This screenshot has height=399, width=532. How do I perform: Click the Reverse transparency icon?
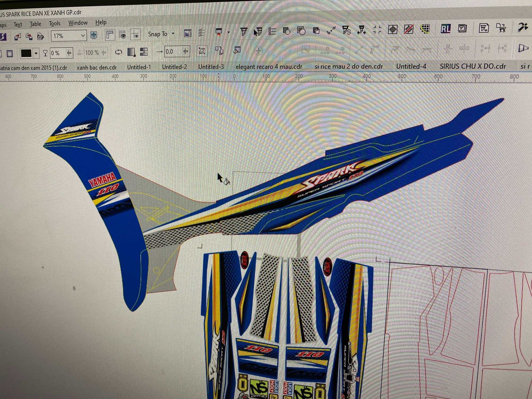(x=118, y=52)
